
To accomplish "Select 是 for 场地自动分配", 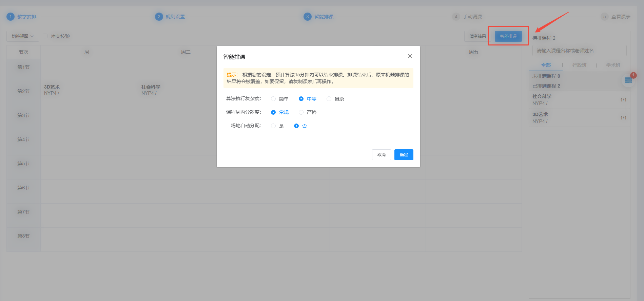I will tap(273, 126).
